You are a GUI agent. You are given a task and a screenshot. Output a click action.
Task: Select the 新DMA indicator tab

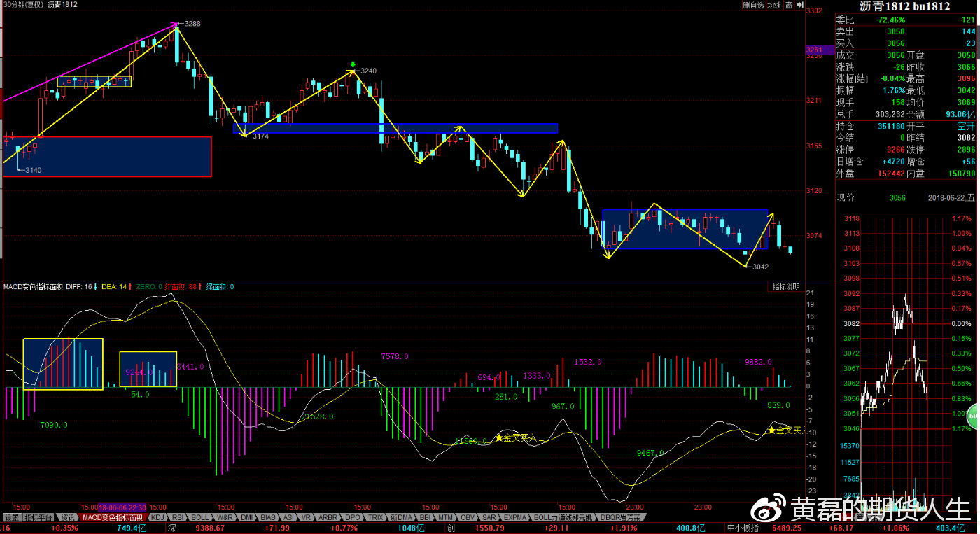click(x=401, y=517)
